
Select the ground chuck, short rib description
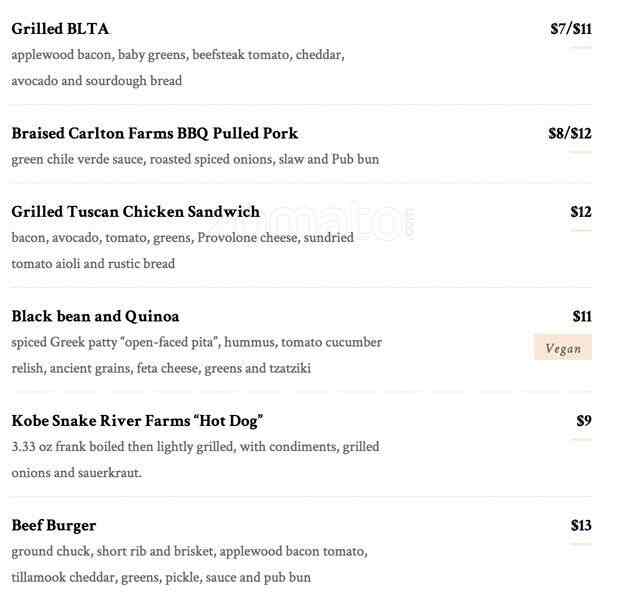[189, 564]
